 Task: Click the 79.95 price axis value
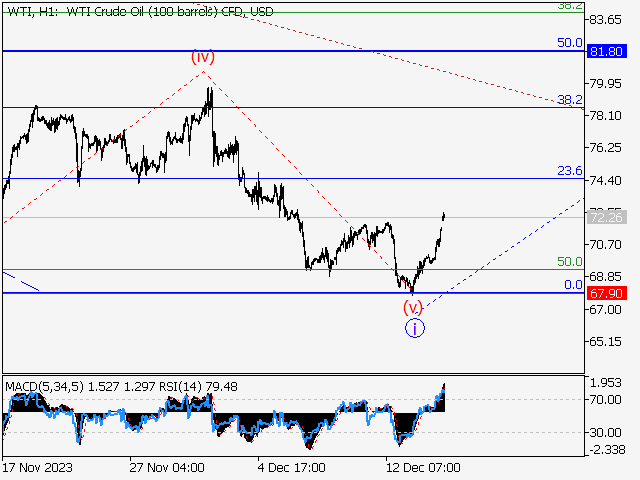606,84
